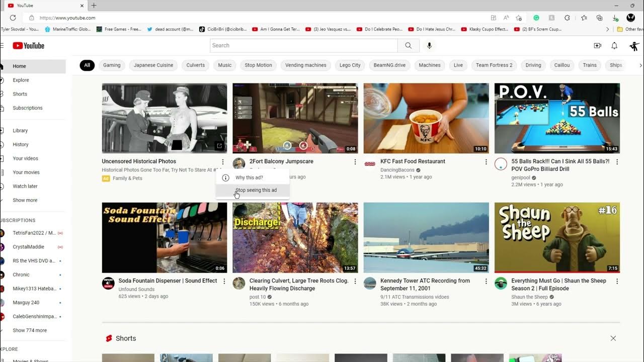Open options for Shaun the Sheep video
644x362 pixels.
click(x=617, y=281)
